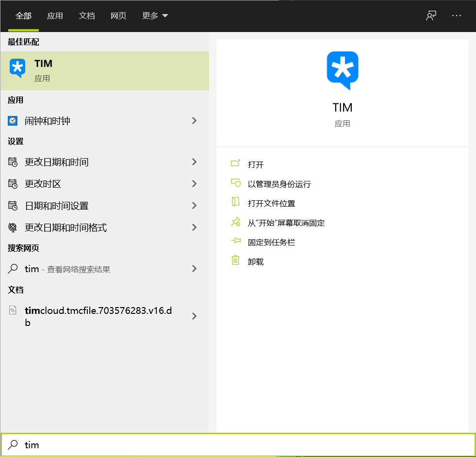The width and height of the screenshot is (476, 457).
Task: Expand arrow for 更改日期和时间
Action: [x=194, y=162]
